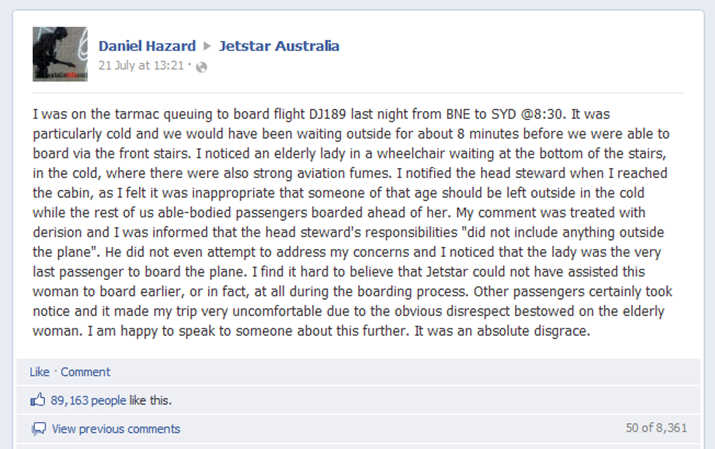The image size is (715, 449).
Task: Click the thumbs-up icon beside the like count
Action: 38,400
